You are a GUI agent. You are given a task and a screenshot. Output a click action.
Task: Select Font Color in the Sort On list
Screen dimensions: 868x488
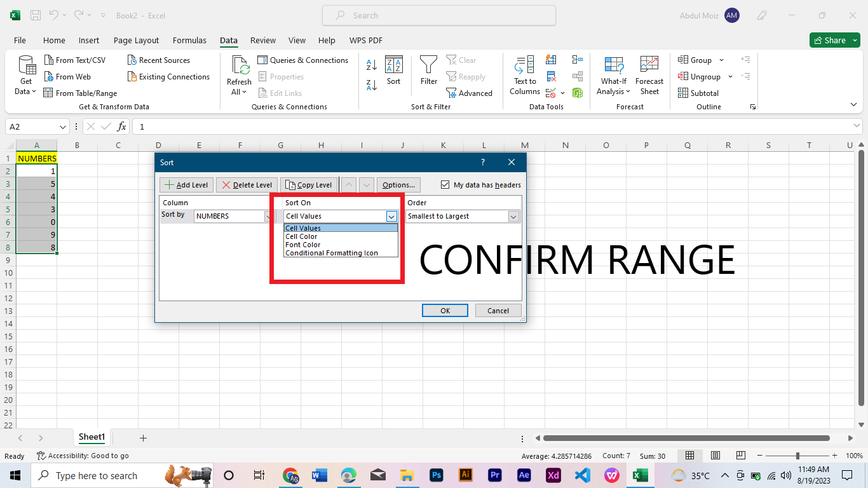[x=302, y=244]
